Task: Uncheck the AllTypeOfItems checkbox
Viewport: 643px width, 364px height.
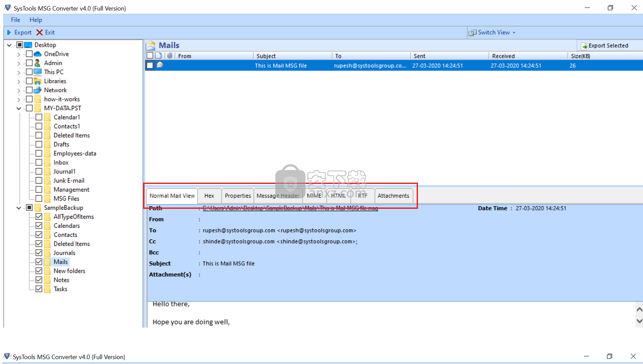Action: pos(39,217)
